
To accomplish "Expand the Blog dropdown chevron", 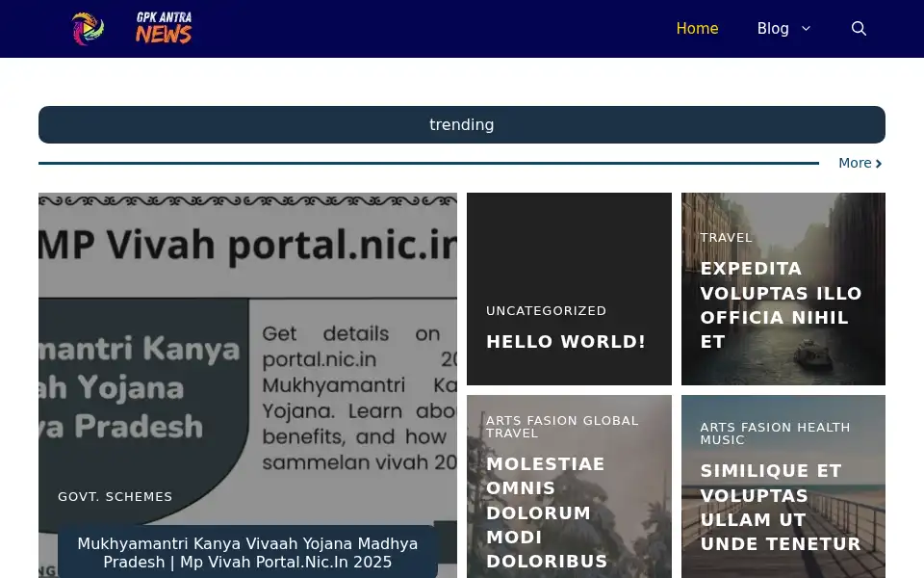I will pyautogui.click(x=807, y=28).
